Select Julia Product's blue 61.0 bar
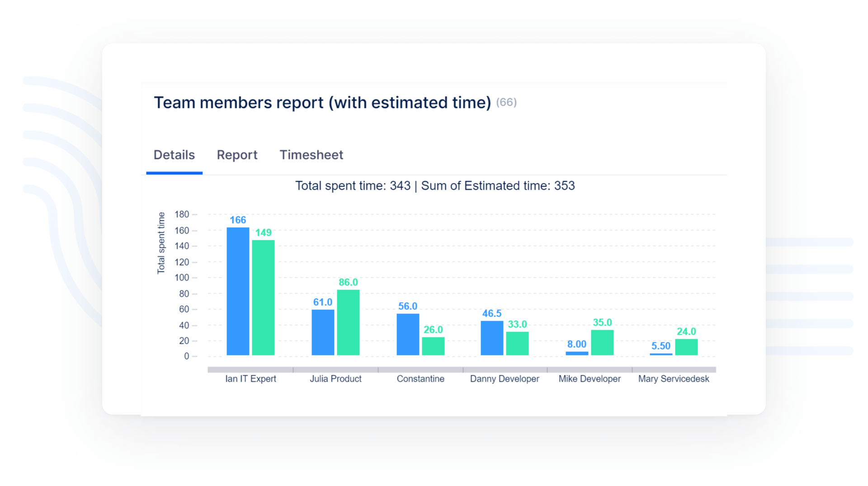868x486 pixels. click(323, 332)
